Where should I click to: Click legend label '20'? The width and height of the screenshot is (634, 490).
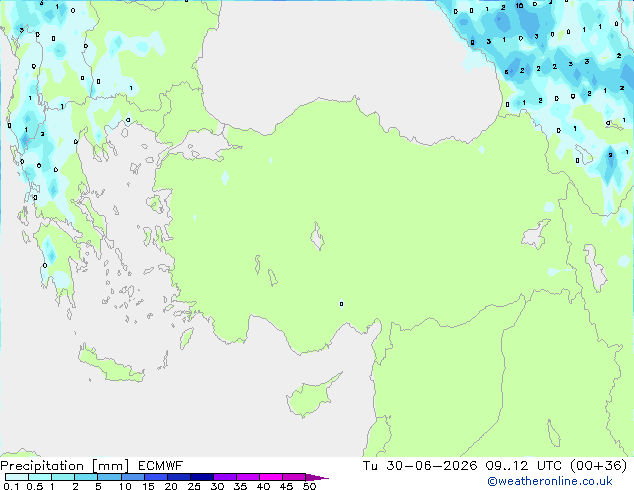[171, 486]
